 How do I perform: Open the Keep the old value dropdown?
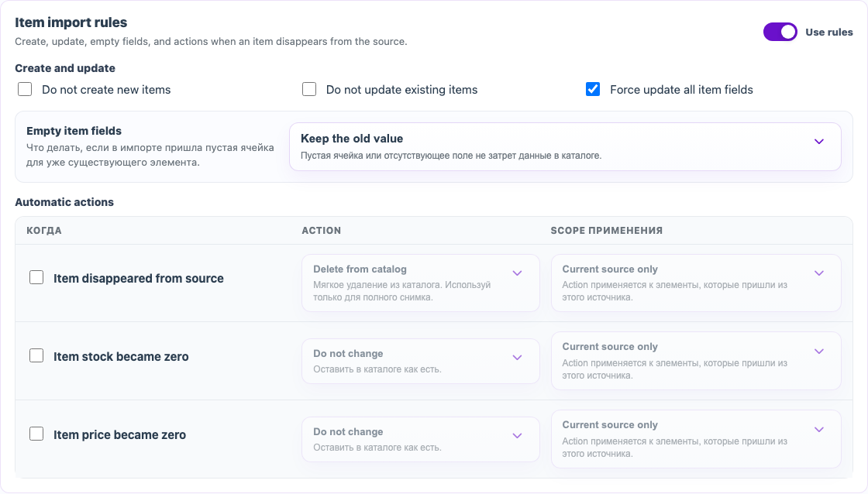(565, 146)
